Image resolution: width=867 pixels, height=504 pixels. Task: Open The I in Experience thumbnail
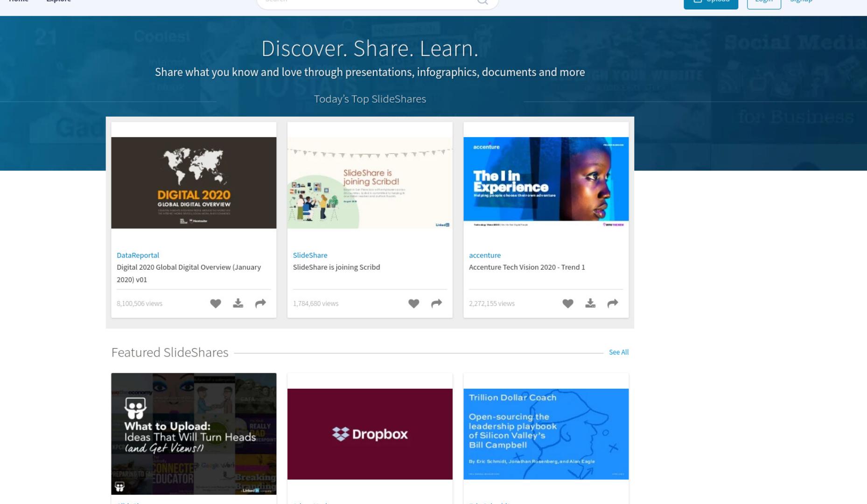coord(546,183)
